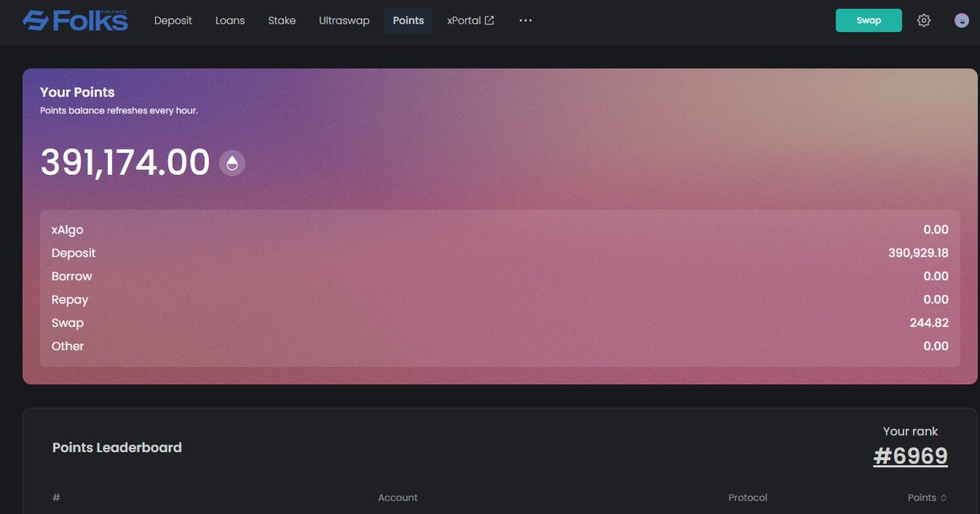Click the 244.82 swap points value
This screenshot has width=980, height=514.
pos(929,323)
